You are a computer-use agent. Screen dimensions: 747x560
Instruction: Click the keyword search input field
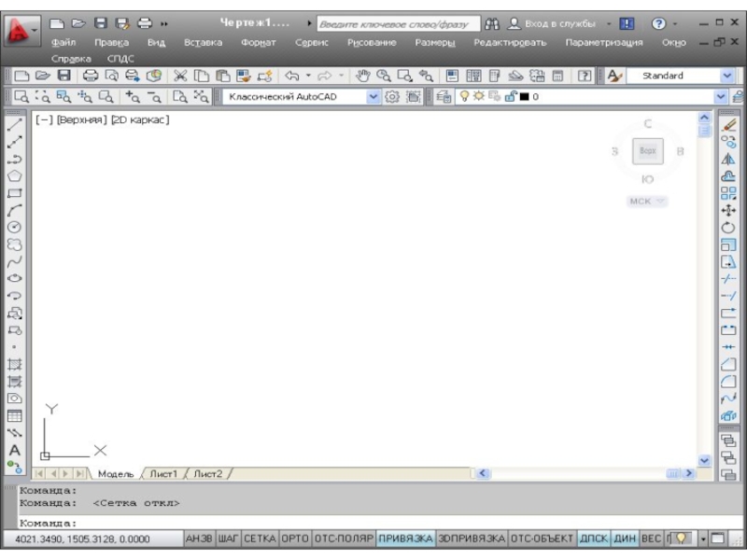coord(399,24)
